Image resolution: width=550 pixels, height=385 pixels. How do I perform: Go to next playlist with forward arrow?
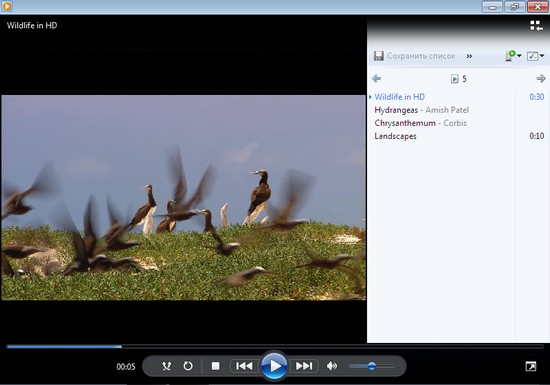[541, 78]
